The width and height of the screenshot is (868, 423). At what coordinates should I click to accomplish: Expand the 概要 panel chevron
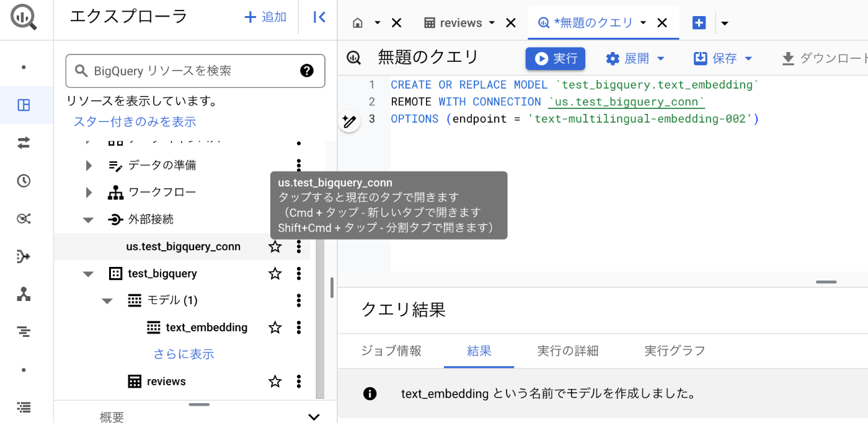pyautogui.click(x=314, y=417)
